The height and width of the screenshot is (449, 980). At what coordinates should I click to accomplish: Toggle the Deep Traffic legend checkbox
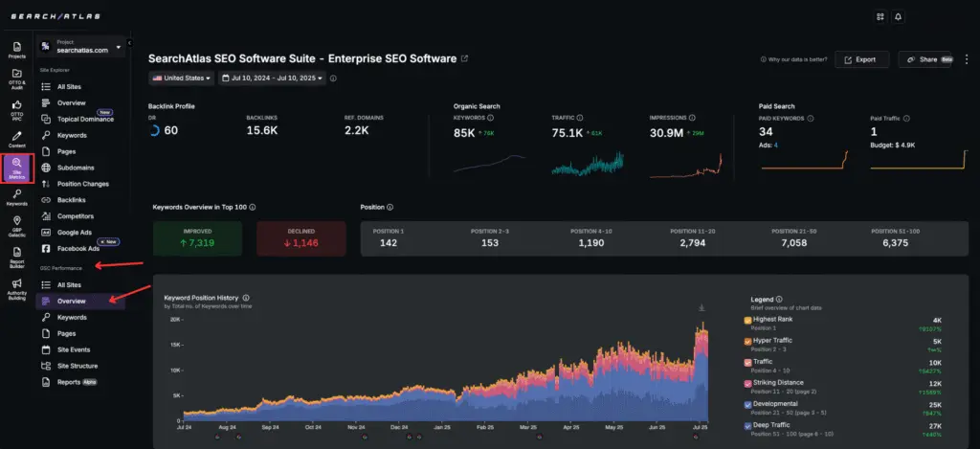(747, 426)
